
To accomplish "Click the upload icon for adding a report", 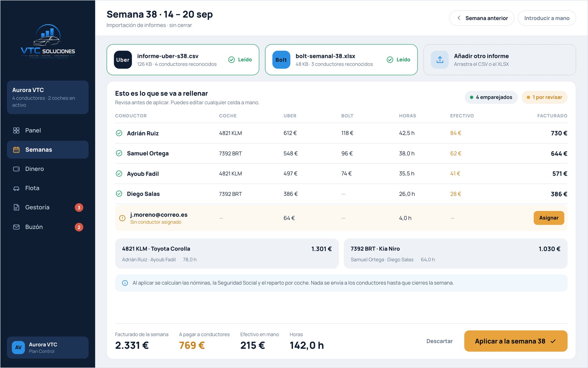I will (x=440, y=60).
